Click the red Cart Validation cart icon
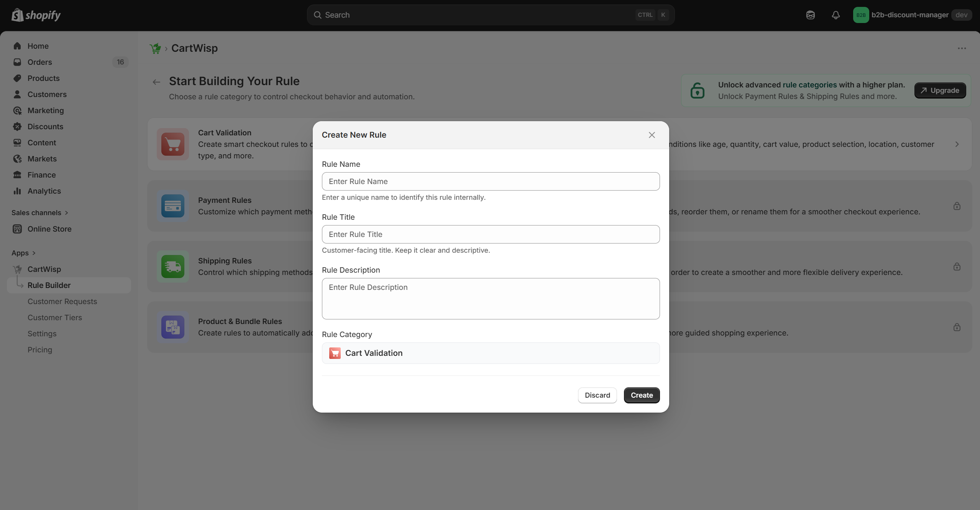The width and height of the screenshot is (980, 510). pos(173,144)
